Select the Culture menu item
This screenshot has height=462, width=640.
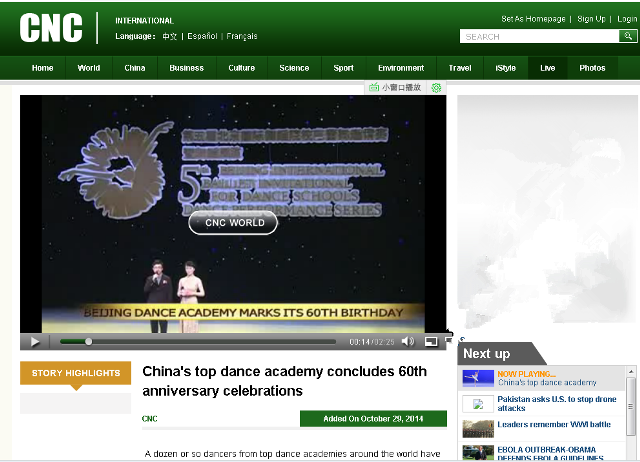pos(242,68)
